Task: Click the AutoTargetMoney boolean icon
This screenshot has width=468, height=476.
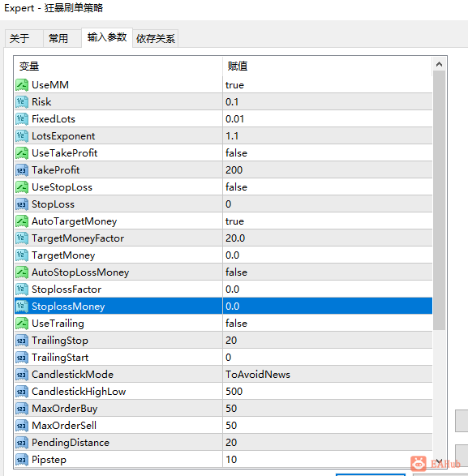Action: [x=22, y=221]
